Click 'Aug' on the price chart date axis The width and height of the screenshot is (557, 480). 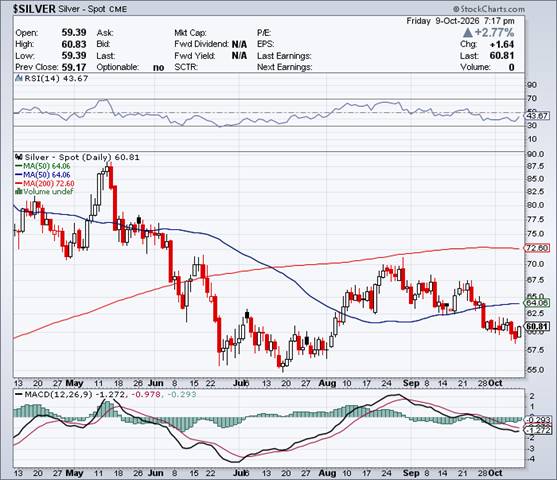[327, 383]
